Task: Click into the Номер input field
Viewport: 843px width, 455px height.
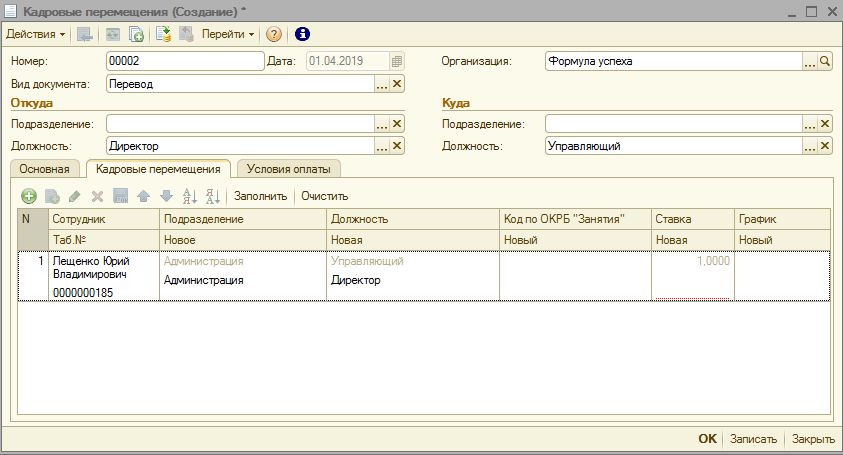Action: 182,61
